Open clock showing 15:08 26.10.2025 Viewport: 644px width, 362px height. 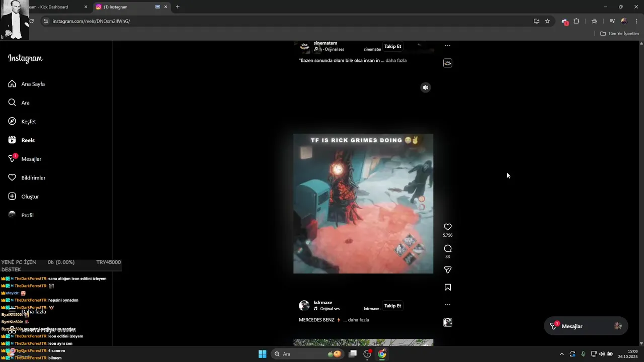point(628,354)
